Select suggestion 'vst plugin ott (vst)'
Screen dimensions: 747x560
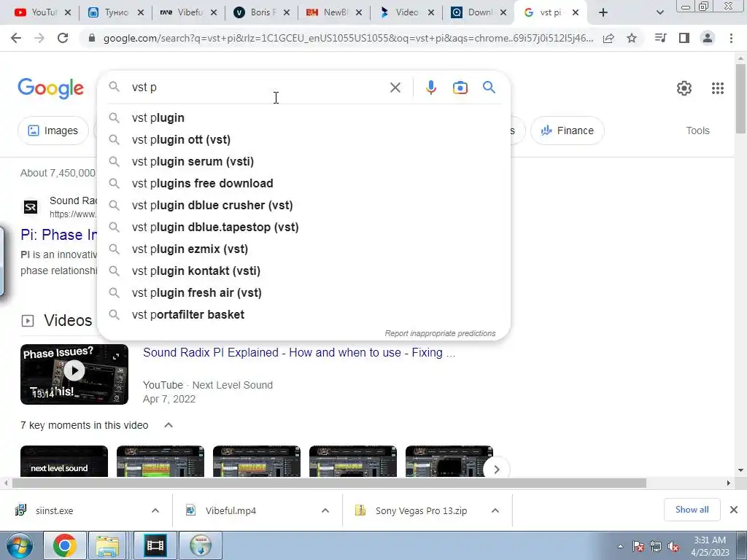click(303, 139)
